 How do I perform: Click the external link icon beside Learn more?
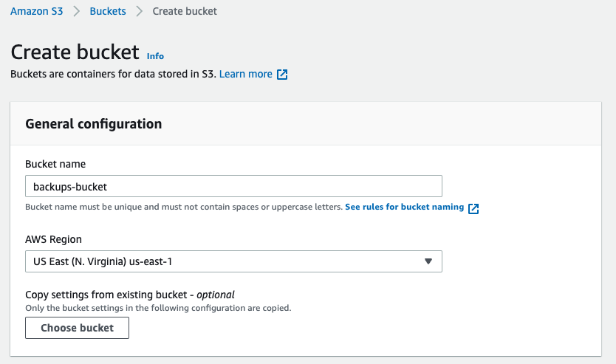coord(282,75)
